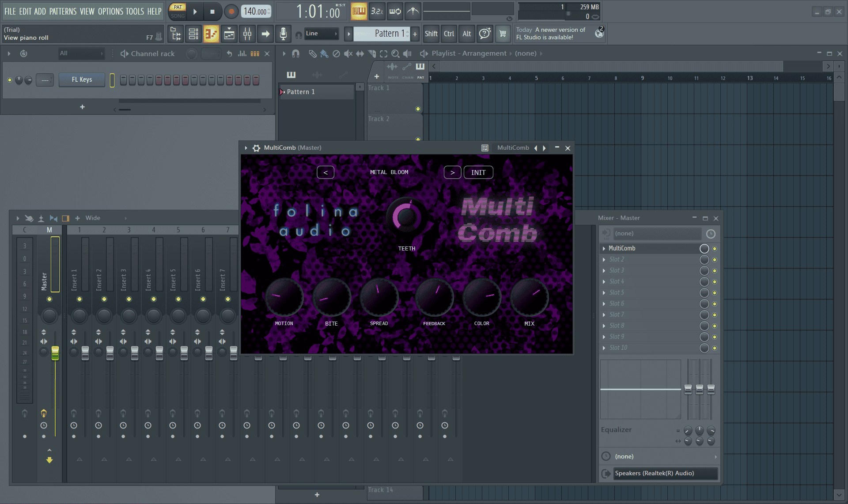Open the Pattern 1 selector dropdown

coord(382,34)
